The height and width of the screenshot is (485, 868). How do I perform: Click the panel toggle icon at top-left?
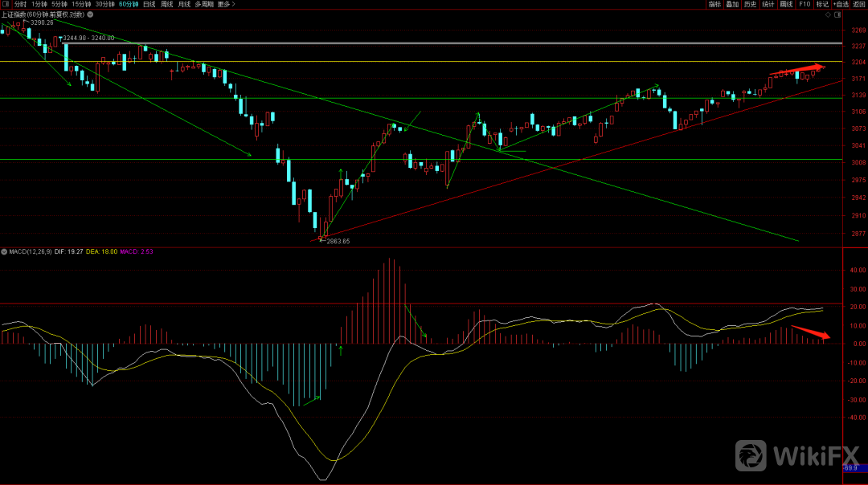pyautogui.click(x=6, y=4)
